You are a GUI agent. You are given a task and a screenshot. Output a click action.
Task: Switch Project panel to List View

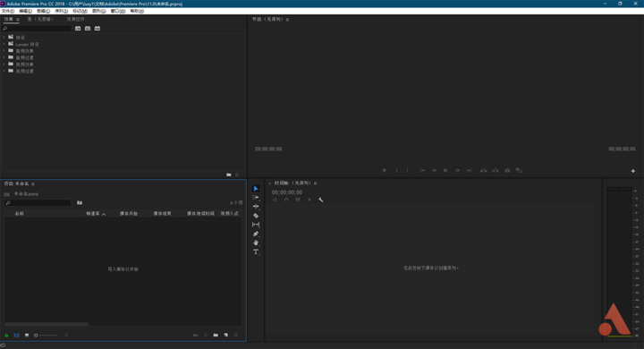pos(16,335)
